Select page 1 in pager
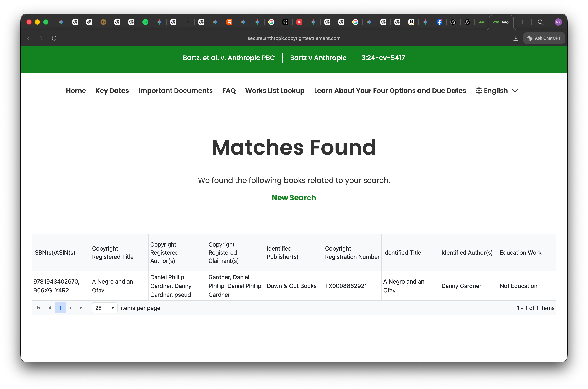The image size is (588, 389). click(x=60, y=308)
